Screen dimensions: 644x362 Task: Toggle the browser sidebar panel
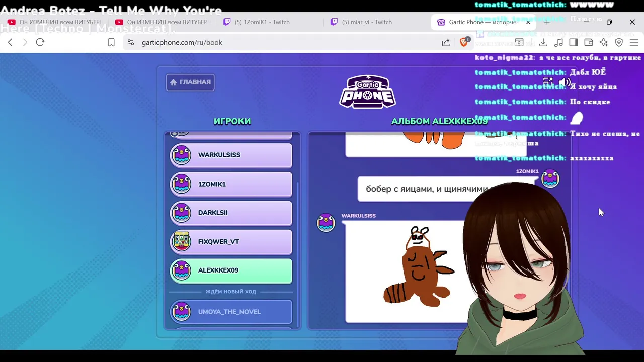pos(574,42)
